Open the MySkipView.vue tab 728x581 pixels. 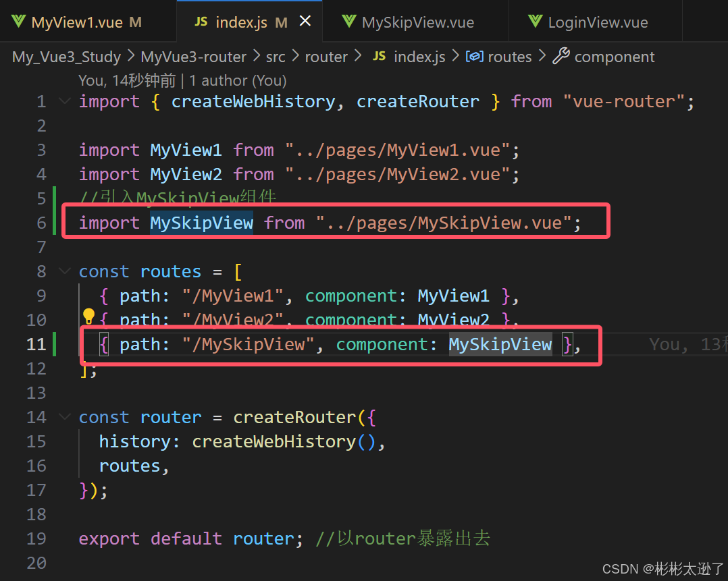pos(415,22)
